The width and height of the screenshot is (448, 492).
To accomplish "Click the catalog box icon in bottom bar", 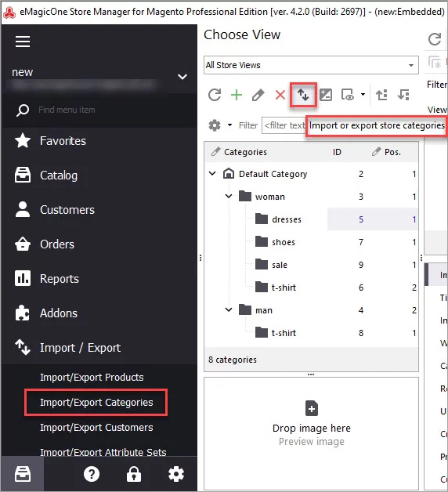I will 23,474.
